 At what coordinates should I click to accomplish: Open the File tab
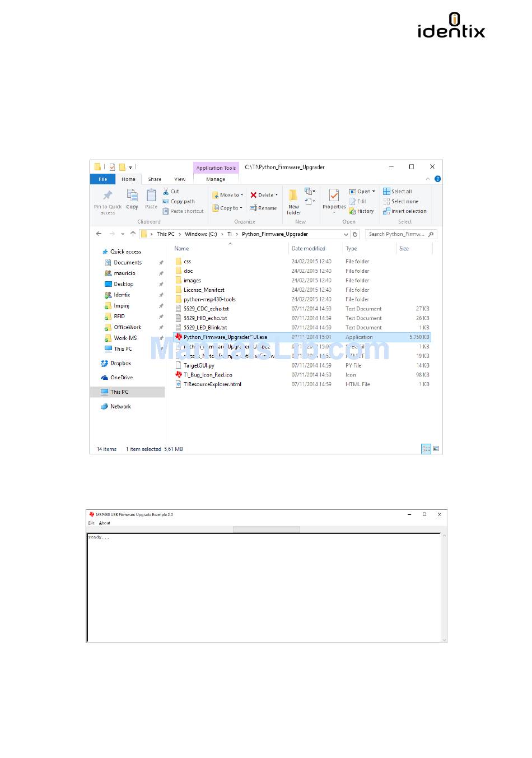pyautogui.click(x=103, y=179)
